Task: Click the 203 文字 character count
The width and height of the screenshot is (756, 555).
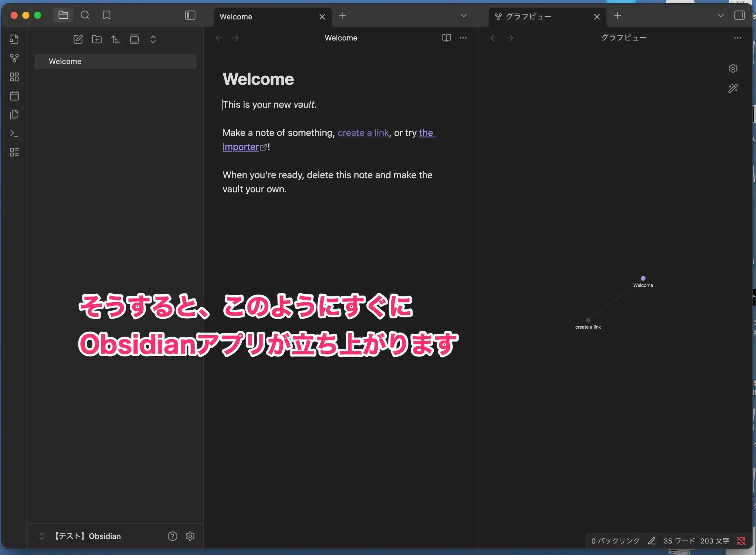Action: [715, 541]
